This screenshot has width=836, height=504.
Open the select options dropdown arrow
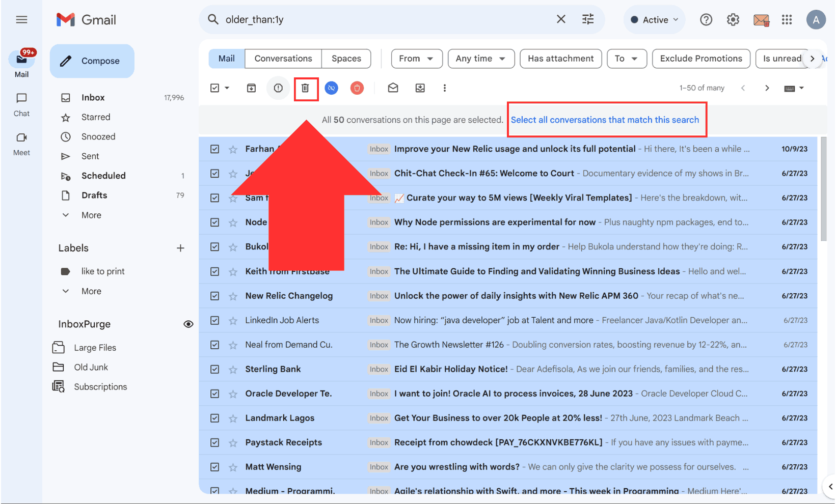coord(227,88)
